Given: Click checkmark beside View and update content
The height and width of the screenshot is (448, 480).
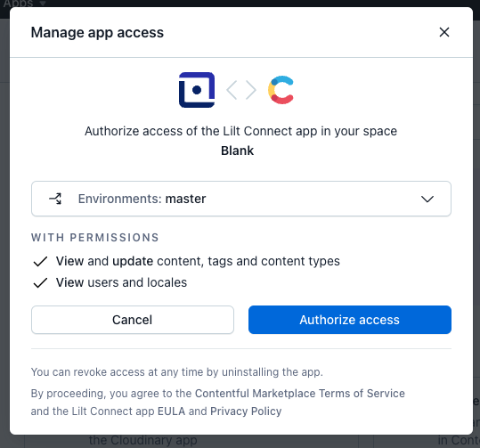Looking at the screenshot, I should tap(40, 262).
